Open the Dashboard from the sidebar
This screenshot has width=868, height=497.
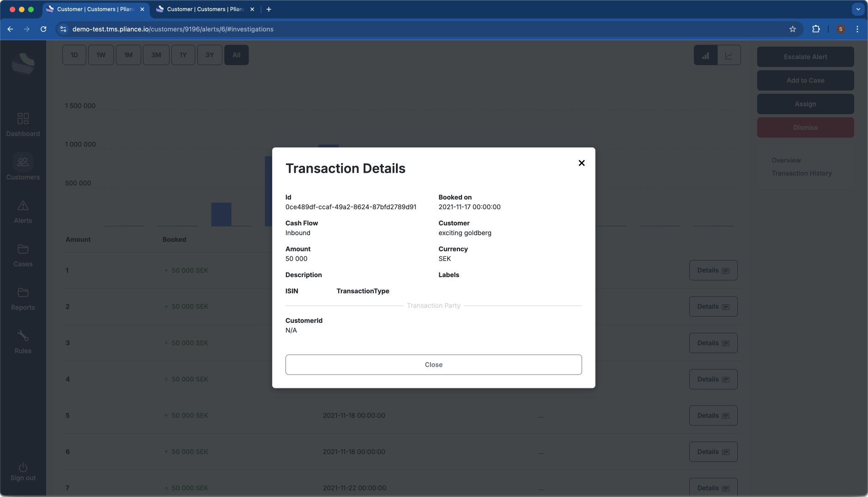(23, 124)
